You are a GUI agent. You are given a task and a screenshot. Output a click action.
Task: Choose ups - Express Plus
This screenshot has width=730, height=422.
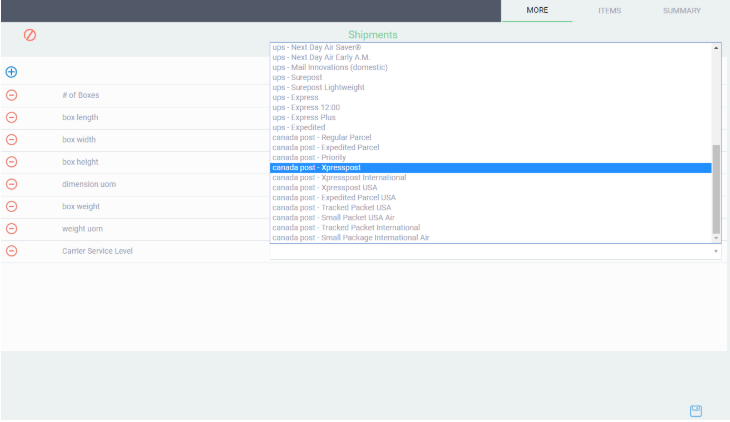(x=491, y=117)
